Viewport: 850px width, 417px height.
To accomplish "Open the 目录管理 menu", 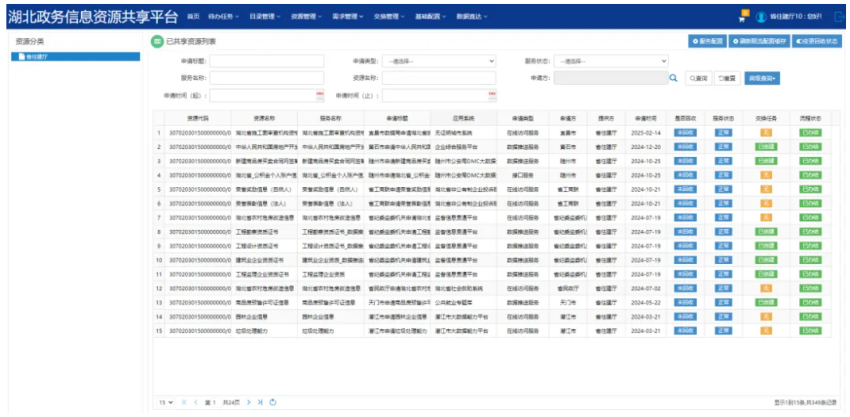I will tap(264, 17).
